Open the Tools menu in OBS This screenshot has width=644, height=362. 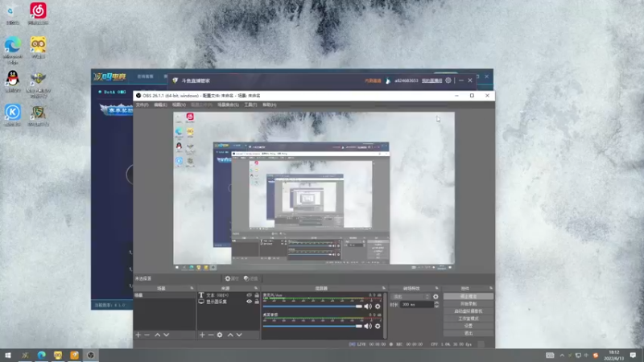[250, 105]
